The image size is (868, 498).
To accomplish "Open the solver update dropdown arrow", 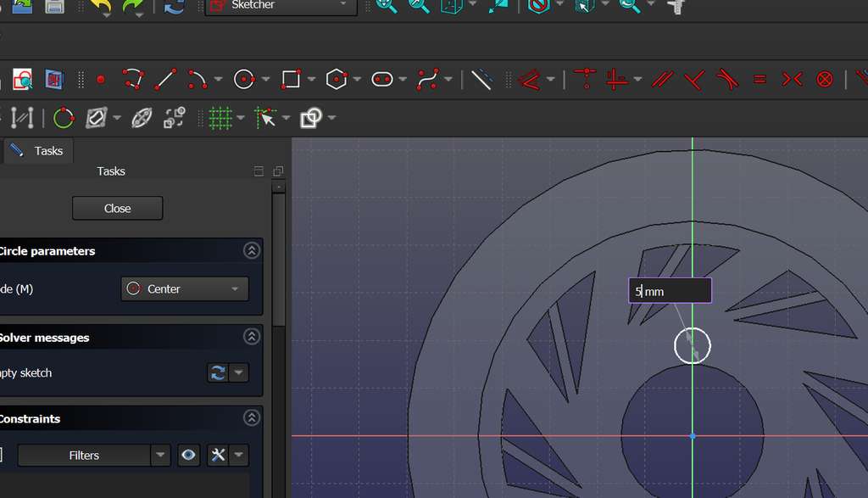I will coord(238,372).
